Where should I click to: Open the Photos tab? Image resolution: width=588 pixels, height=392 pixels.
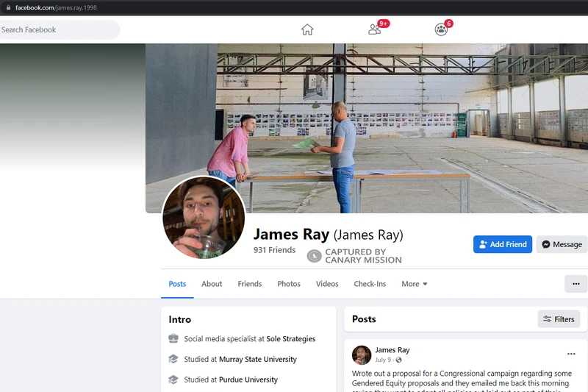(x=289, y=284)
